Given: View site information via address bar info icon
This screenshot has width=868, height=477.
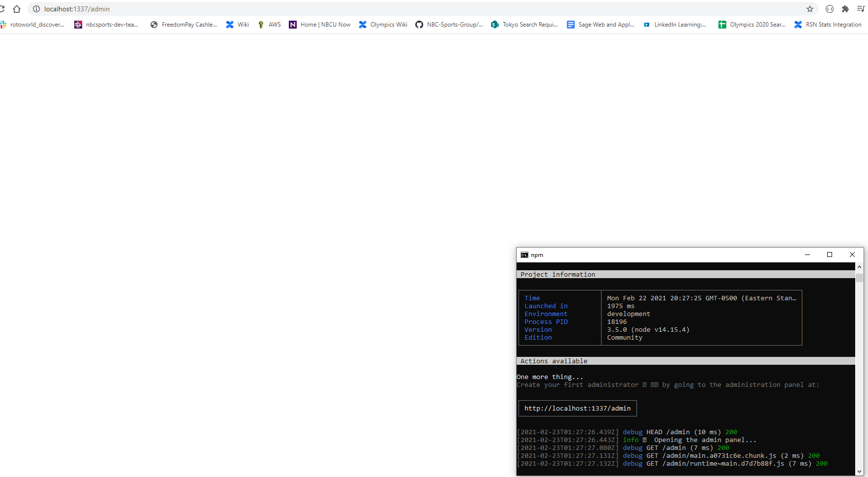Looking at the screenshot, I should coord(36,9).
